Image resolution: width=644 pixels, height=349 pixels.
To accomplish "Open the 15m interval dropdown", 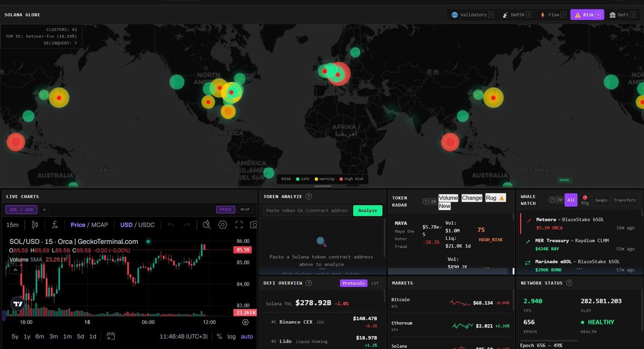I will pos(13,225).
